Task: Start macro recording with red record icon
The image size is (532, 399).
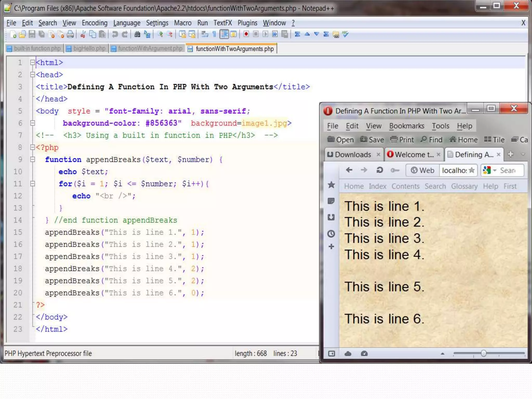Action: pyautogui.click(x=246, y=34)
